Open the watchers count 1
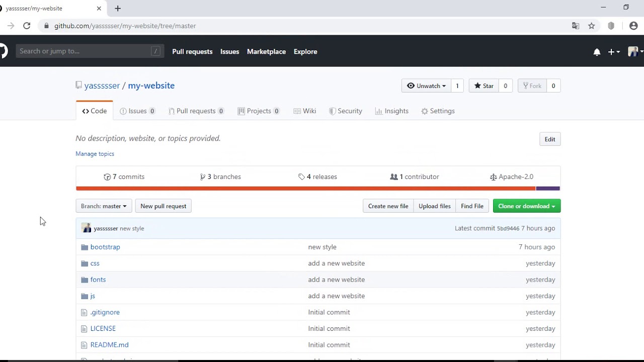Screen dimensions: 644x362 pos(457,86)
